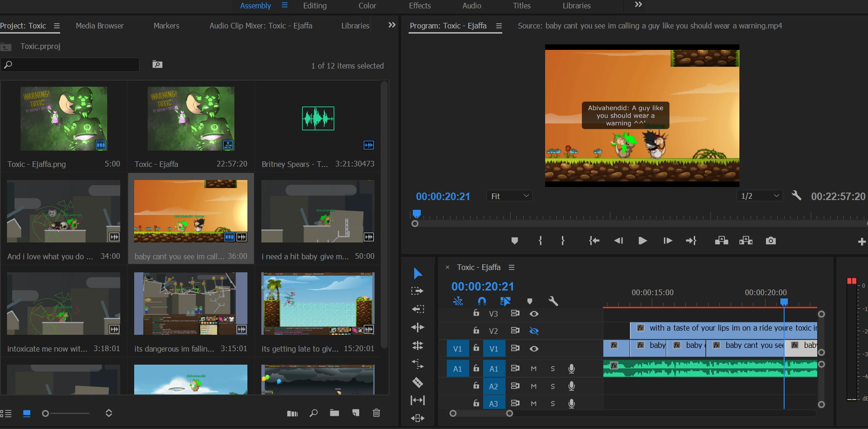Image resolution: width=868 pixels, height=429 pixels.
Task: Open Audio Clip Mixer tab
Action: pyautogui.click(x=261, y=26)
